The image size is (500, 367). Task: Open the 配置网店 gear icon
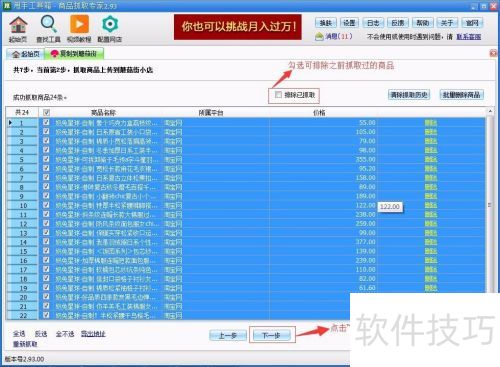point(110,29)
